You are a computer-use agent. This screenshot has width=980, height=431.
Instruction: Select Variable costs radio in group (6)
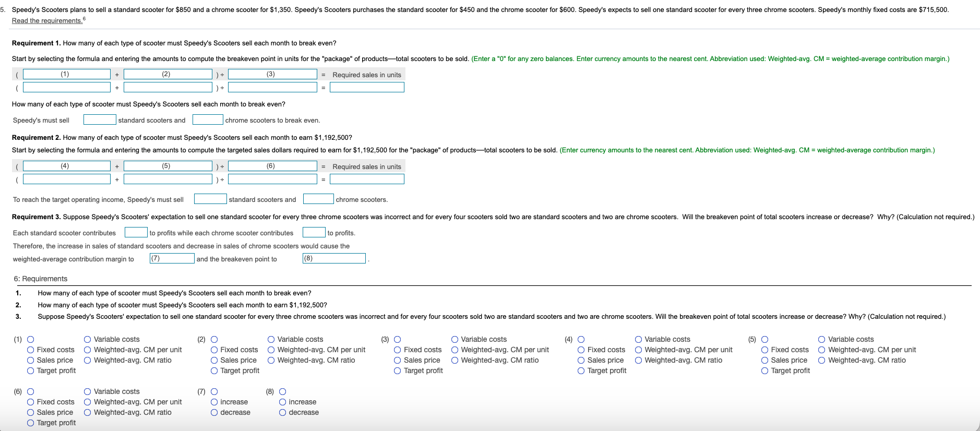point(88,392)
